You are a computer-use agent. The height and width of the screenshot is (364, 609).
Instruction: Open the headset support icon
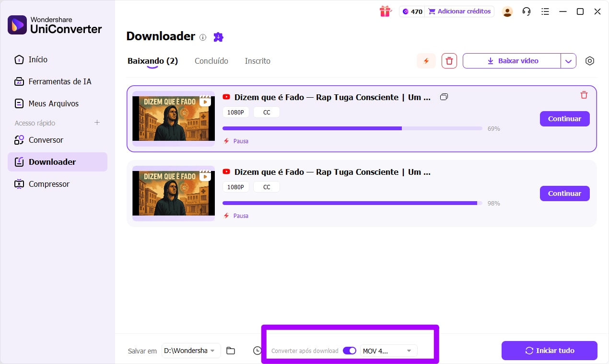(526, 11)
